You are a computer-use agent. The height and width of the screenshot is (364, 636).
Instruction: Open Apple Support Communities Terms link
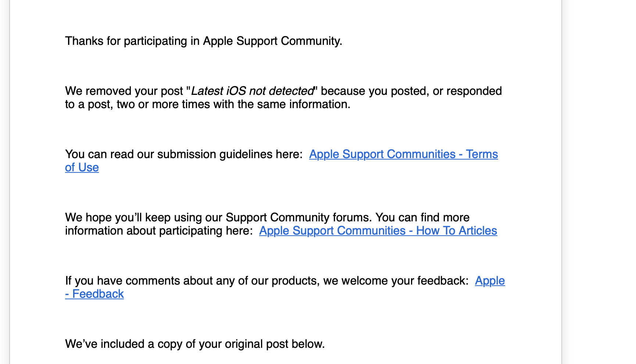click(403, 154)
